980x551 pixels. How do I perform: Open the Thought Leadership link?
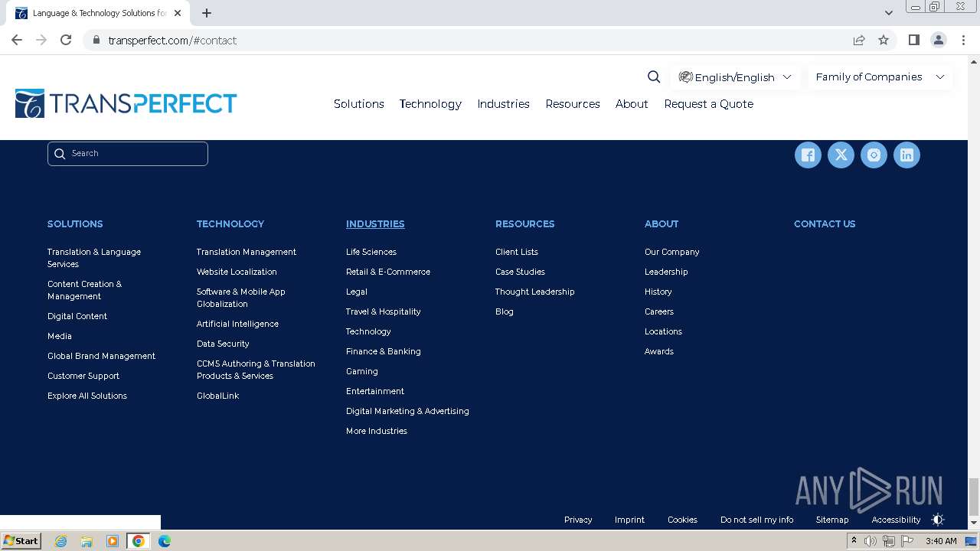(x=535, y=292)
